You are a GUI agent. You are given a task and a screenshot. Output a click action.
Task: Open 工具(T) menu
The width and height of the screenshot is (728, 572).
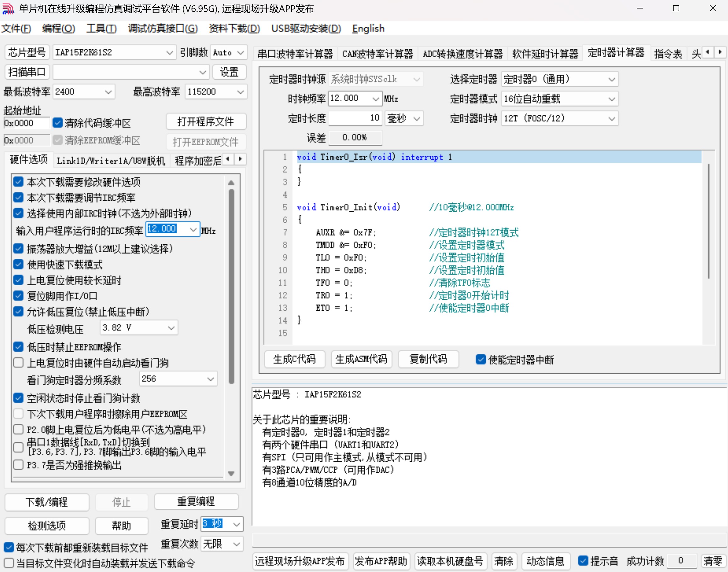point(101,29)
